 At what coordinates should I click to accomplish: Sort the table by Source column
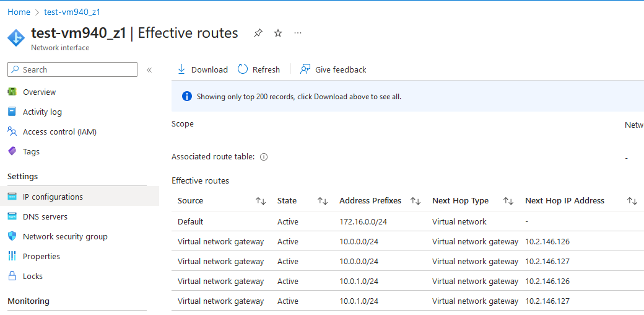click(261, 201)
